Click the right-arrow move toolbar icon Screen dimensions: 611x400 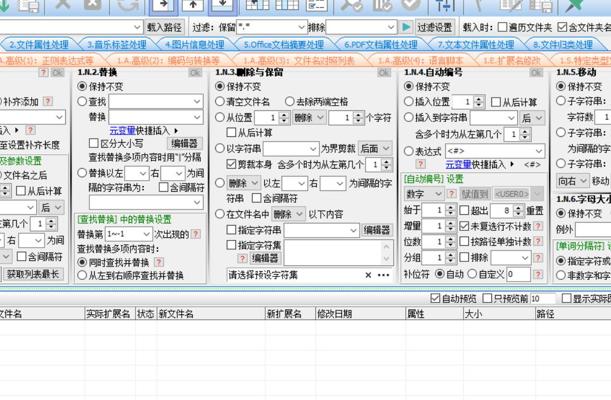pos(163,5)
